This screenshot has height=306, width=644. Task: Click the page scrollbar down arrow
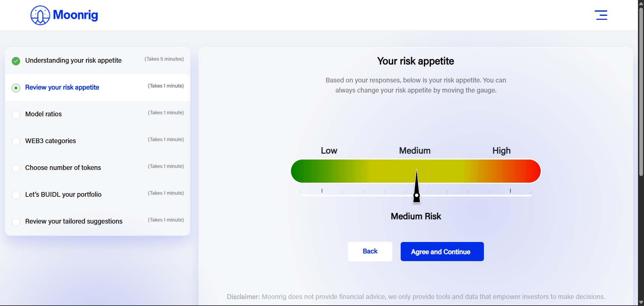(641, 302)
